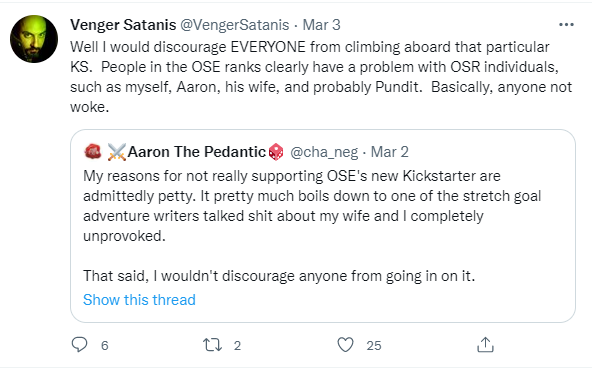Screen dimensions: 599x369
Task: Open the reply comment icon
Action: pyautogui.click(x=79, y=344)
